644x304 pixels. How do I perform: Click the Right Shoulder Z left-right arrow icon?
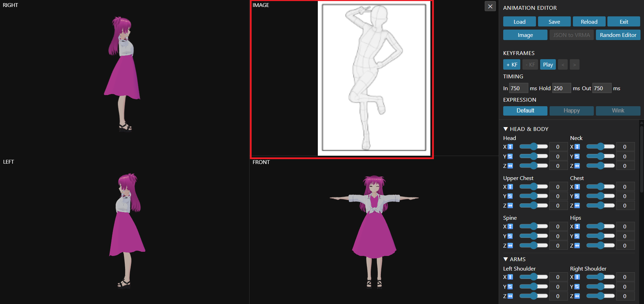coord(577,296)
